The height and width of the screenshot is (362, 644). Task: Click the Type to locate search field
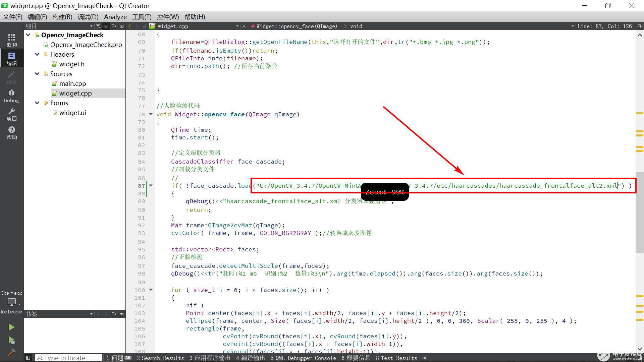tap(69, 358)
